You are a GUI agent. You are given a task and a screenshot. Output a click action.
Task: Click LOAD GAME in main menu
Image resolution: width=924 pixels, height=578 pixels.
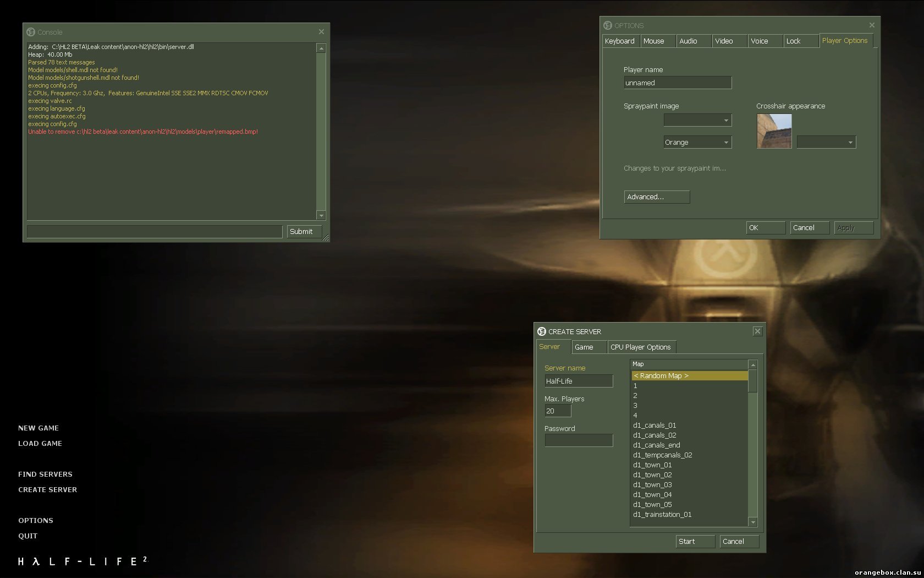[x=40, y=443]
